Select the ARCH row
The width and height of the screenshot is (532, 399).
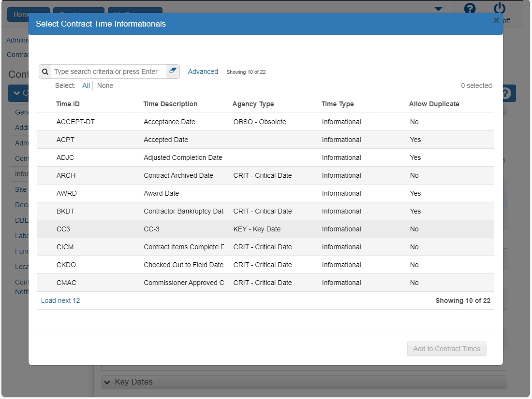266,176
